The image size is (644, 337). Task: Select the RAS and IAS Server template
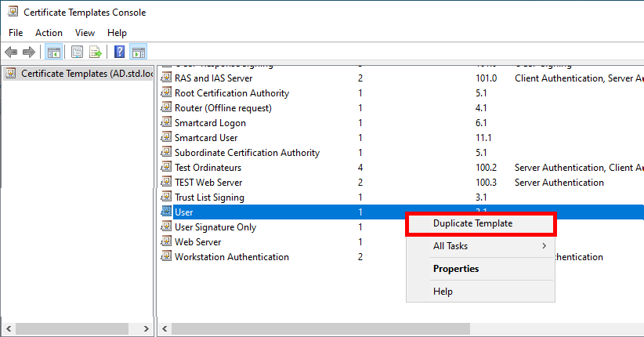[x=214, y=78]
